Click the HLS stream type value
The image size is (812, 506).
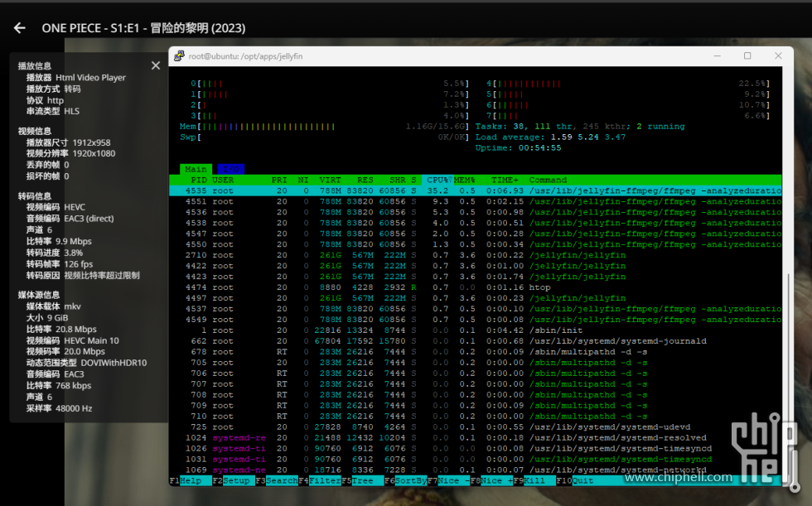coord(71,111)
